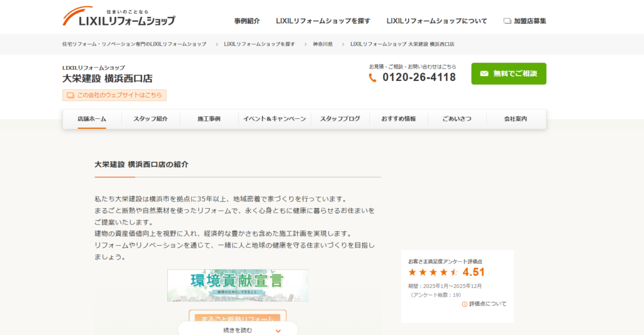Go to the 会社案内 tab
This screenshot has height=335, width=644.
[515, 119]
